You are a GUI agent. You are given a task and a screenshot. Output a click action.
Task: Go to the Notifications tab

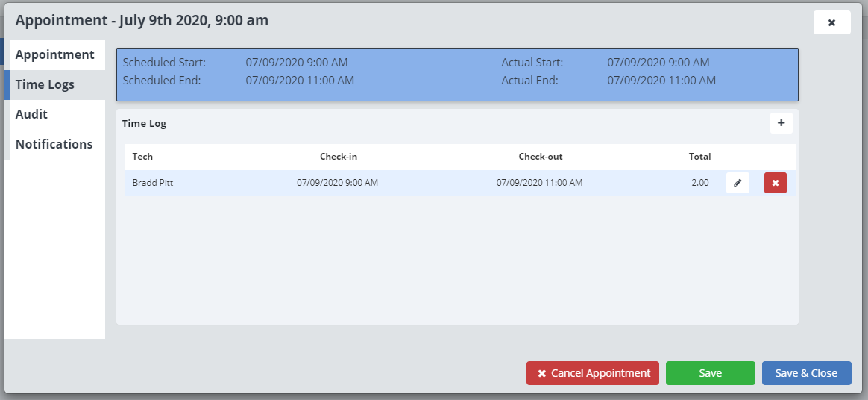point(54,145)
